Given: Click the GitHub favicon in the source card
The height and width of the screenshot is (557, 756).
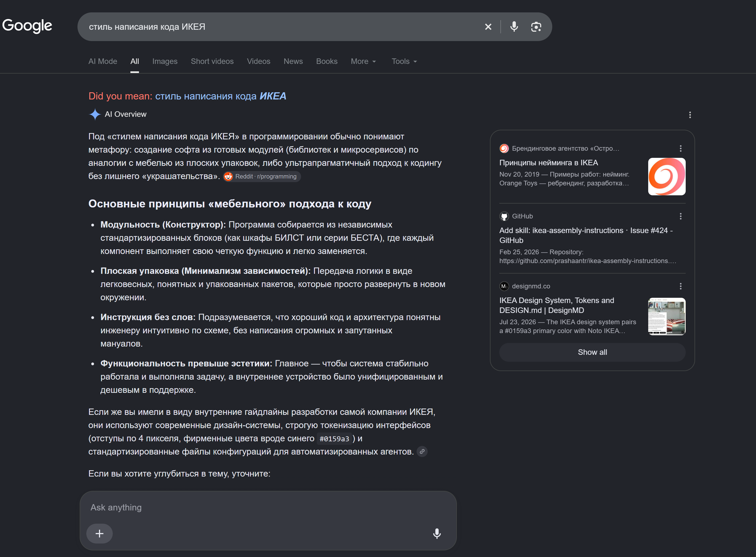Looking at the screenshot, I should click(x=504, y=216).
